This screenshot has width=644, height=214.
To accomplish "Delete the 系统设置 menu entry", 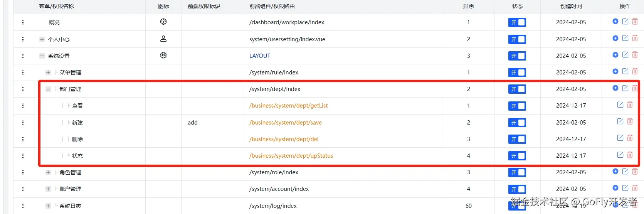I will click(635, 55).
